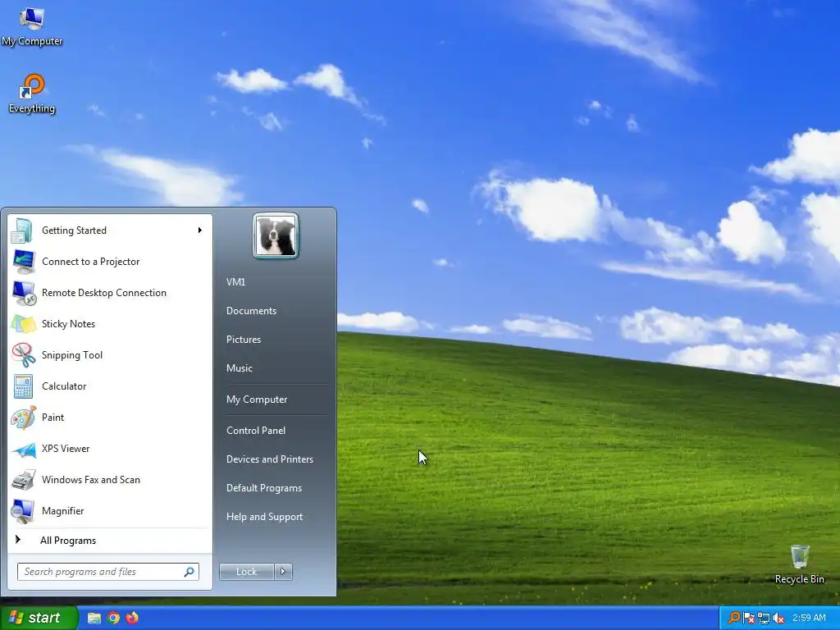Click the Magnifier text label
The height and width of the screenshot is (630, 840).
click(62, 511)
